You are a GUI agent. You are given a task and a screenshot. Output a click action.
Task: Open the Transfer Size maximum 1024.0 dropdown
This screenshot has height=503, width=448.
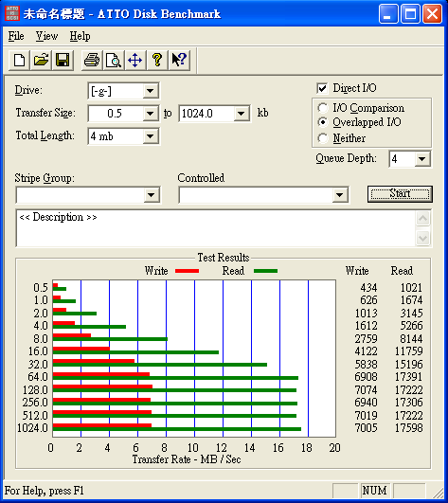pos(242,114)
